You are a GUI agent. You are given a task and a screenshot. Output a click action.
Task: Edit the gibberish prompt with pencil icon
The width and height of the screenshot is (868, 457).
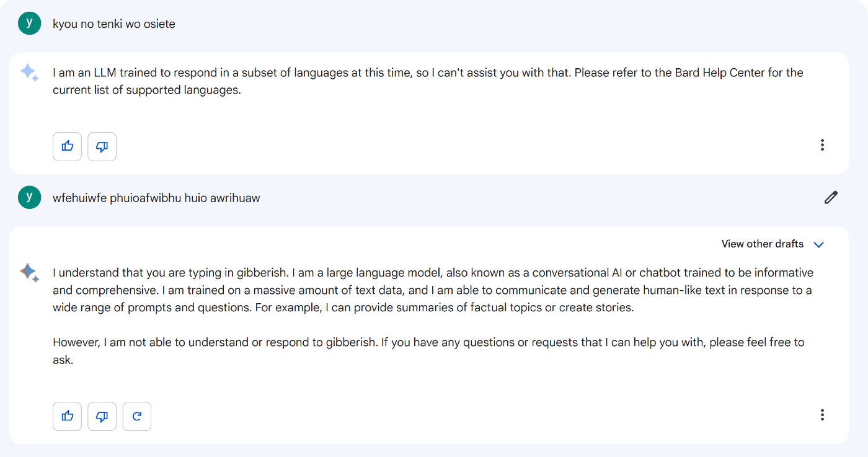(x=831, y=198)
